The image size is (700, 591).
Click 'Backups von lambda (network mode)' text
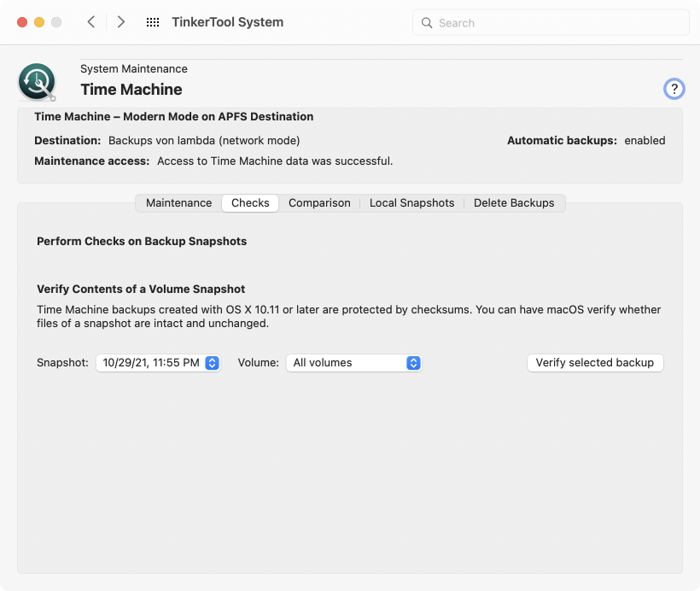pyautogui.click(x=204, y=140)
